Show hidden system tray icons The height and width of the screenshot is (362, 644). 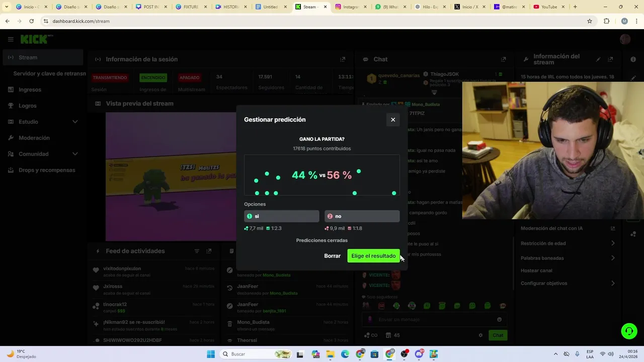(x=555, y=354)
